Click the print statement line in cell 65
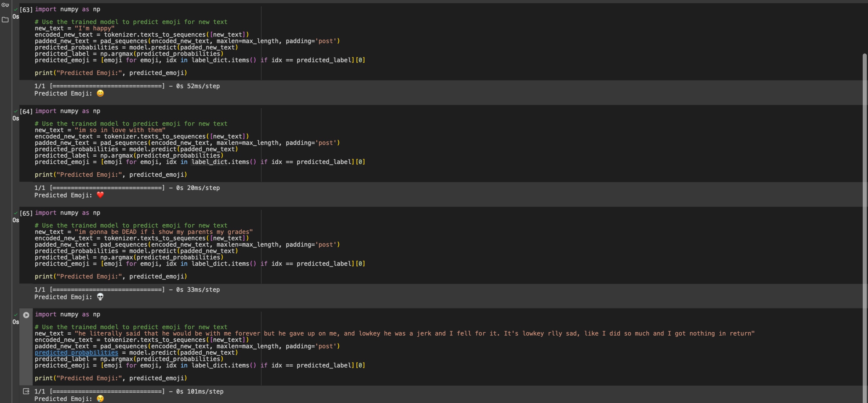The width and height of the screenshot is (868, 403). click(111, 276)
